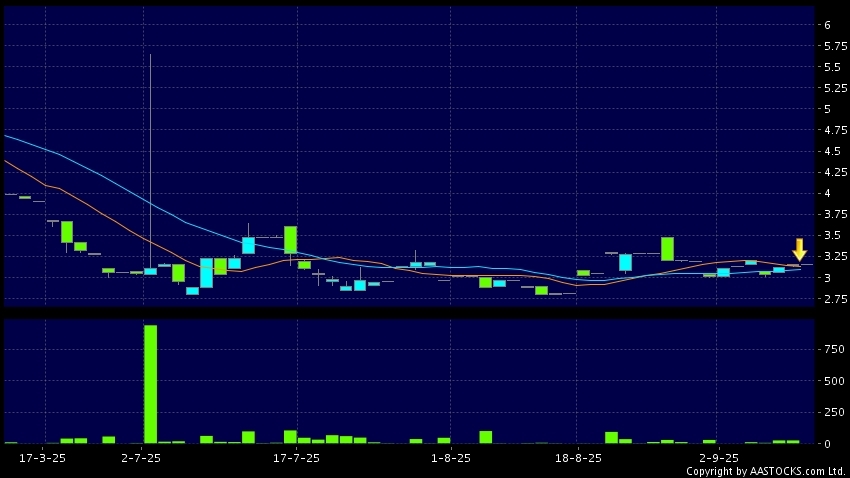Click the 4.75 price axis label
Screen dimensions: 850x478
pos(835,130)
